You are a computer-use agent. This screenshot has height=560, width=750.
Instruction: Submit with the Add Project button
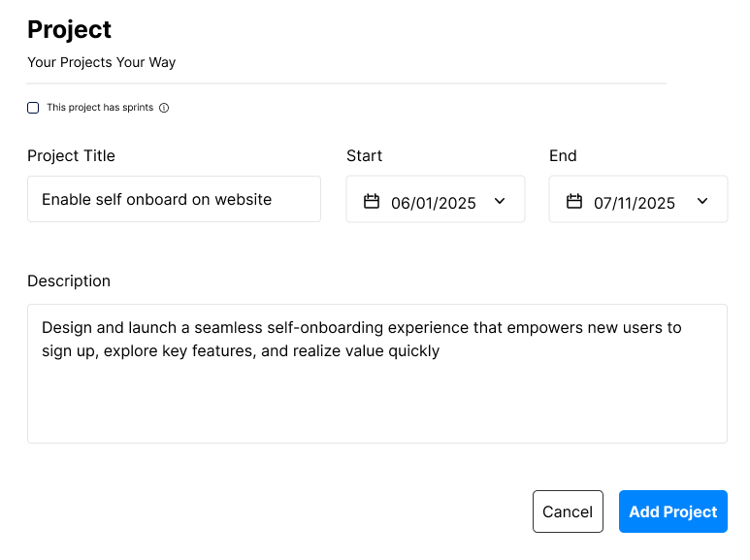[673, 511]
